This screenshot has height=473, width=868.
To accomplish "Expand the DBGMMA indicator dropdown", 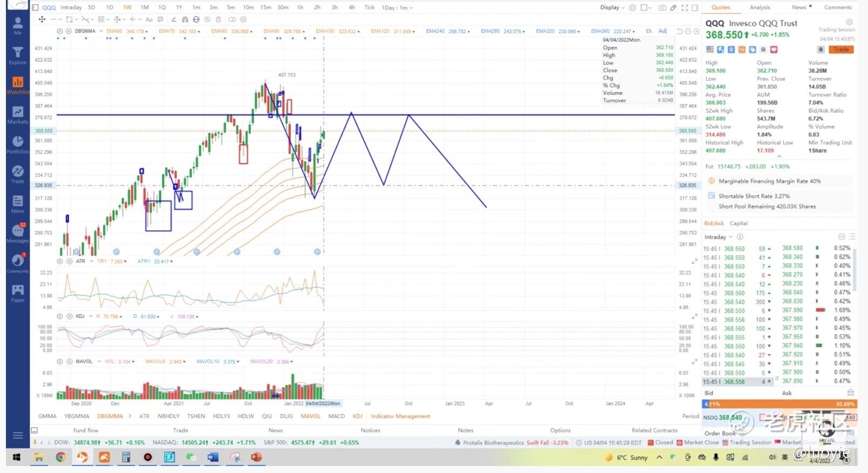I will 100,31.
